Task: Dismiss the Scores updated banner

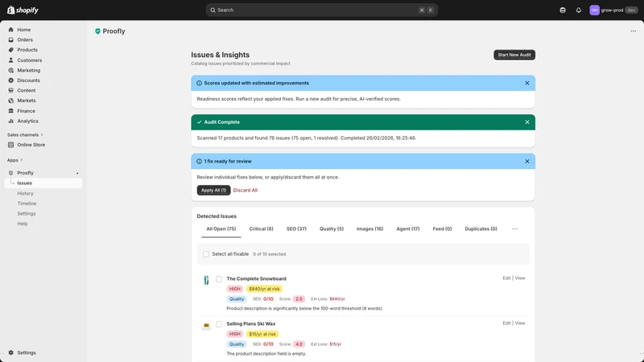Action: (x=527, y=83)
